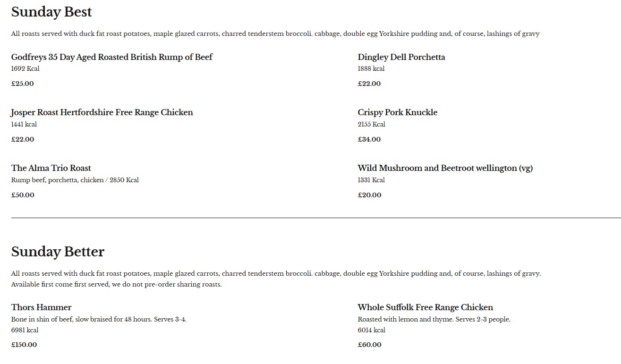This screenshot has width=621, height=364.
Task: Select the Josper Roast Hertfordshire Chicken title
Action: tap(102, 112)
